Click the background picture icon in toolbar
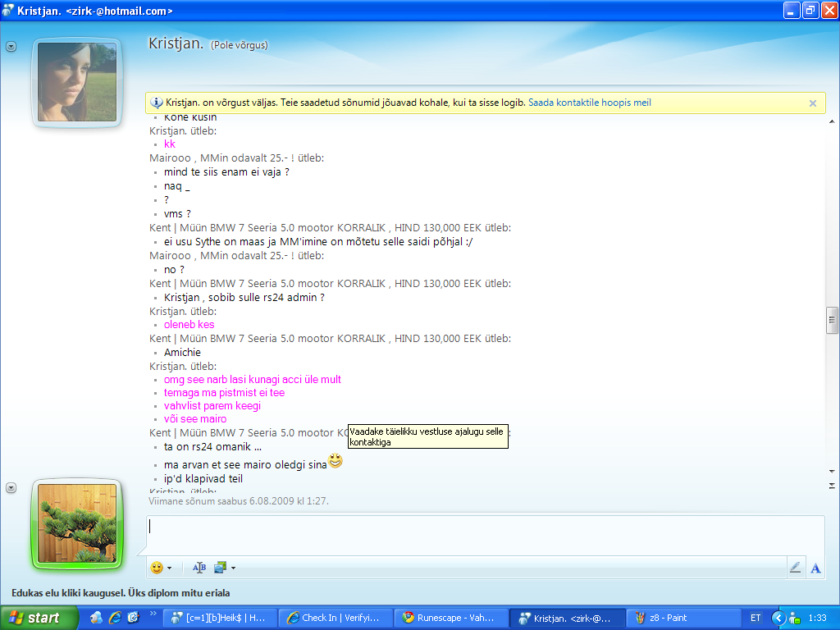 220,568
